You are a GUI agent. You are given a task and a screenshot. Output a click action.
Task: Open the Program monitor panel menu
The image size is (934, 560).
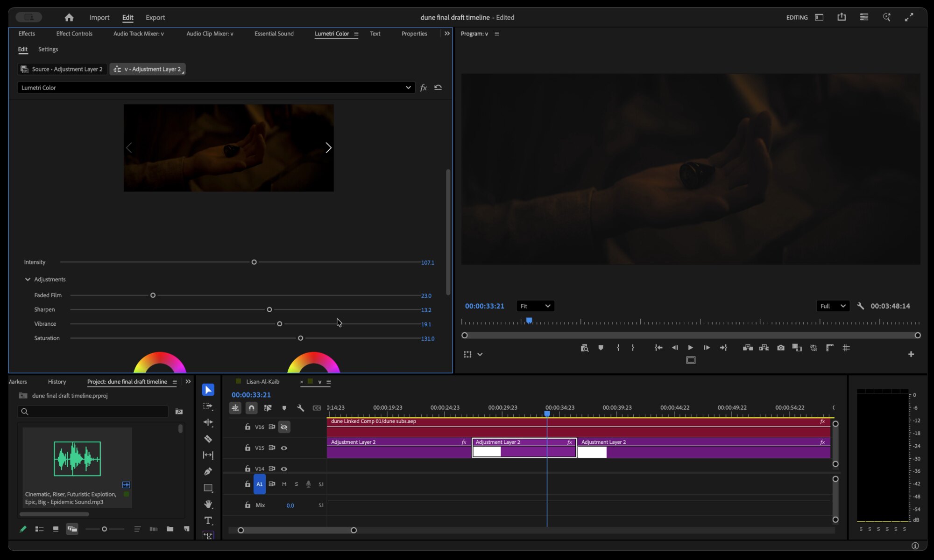coord(497,34)
